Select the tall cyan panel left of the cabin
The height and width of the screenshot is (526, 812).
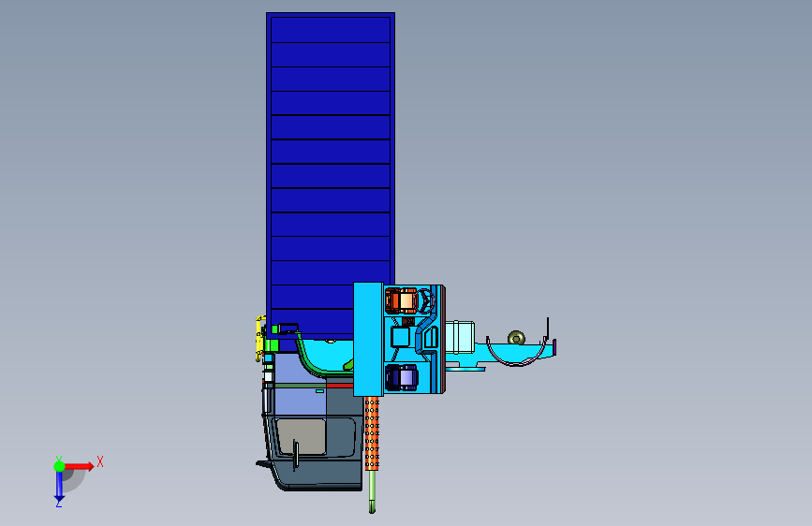(368, 339)
